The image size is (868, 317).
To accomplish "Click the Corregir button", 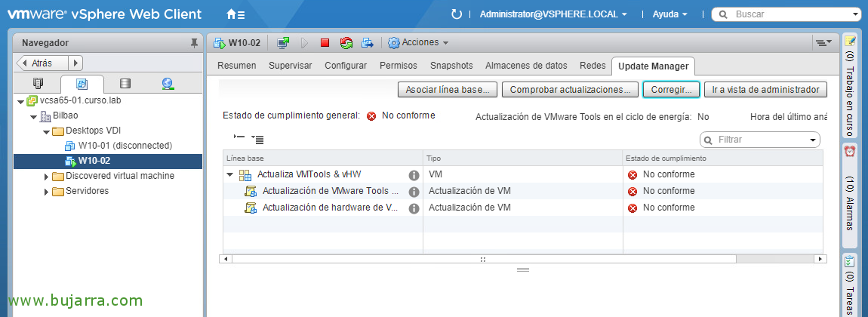I will (x=672, y=90).
